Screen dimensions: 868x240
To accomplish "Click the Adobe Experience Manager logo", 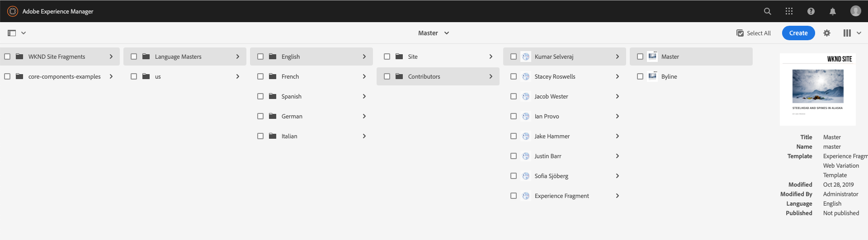I will click(x=13, y=11).
